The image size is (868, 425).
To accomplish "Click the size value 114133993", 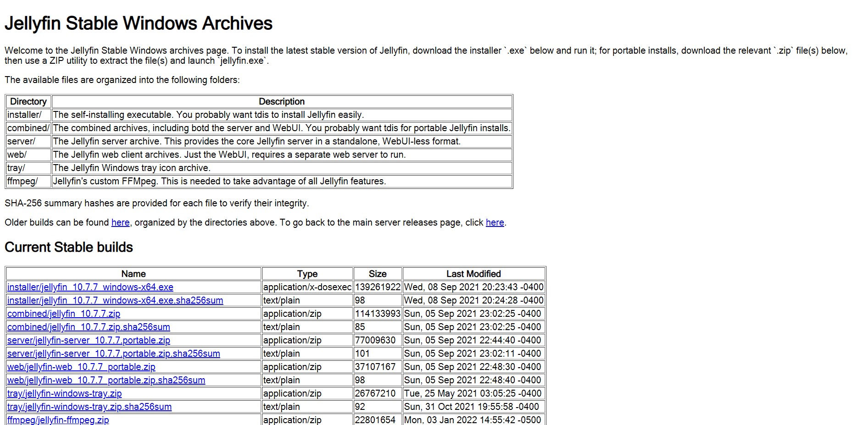I will click(x=378, y=314).
